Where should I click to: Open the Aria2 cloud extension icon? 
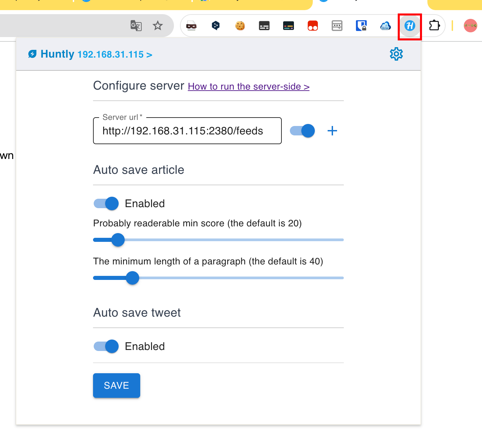[x=386, y=26]
